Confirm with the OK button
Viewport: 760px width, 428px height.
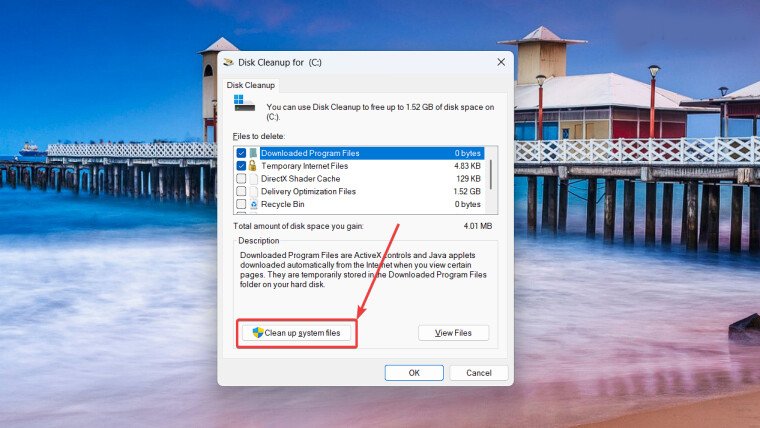point(414,373)
